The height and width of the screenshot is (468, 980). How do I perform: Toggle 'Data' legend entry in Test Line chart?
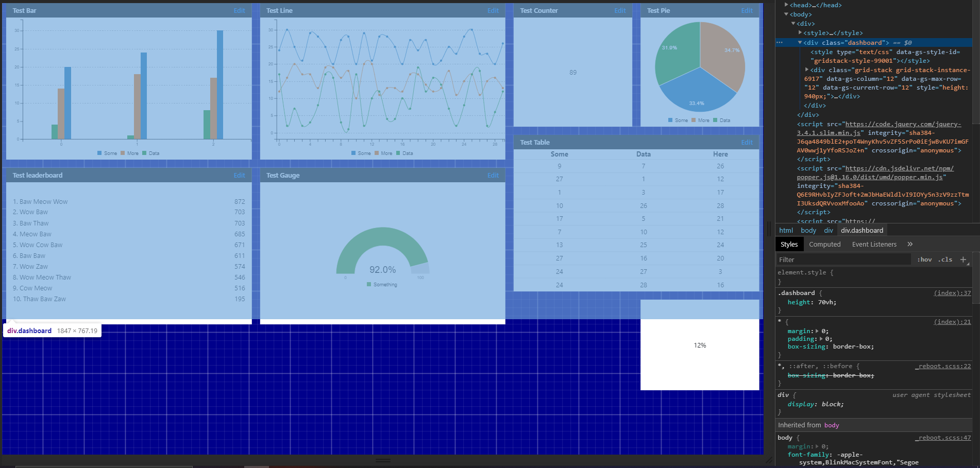[405, 153]
